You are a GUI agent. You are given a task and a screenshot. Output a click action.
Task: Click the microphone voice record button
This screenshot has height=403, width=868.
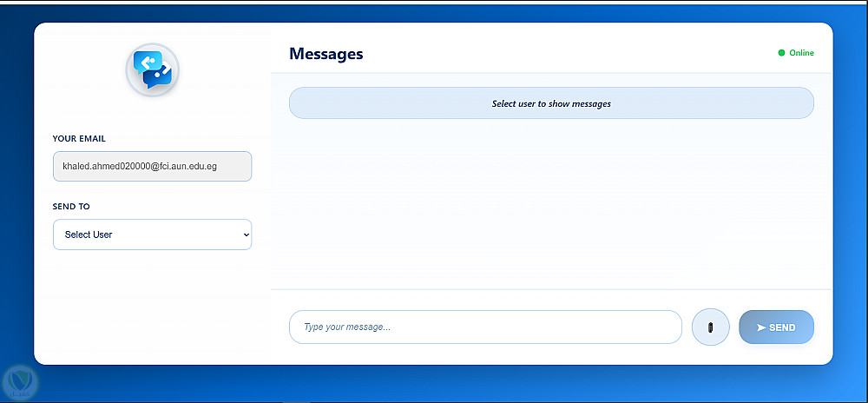click(711, 327)
